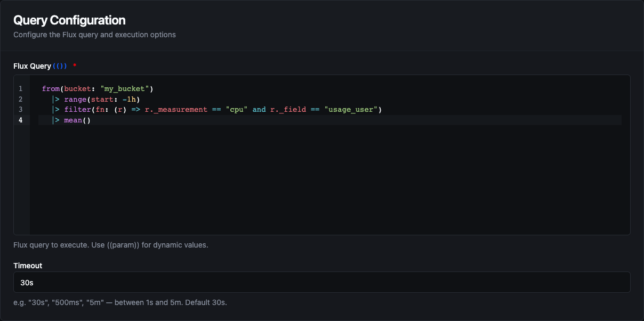644x321 pixels.
Task: Click line number 2 in the editor gutter
Action: (20, 100)
